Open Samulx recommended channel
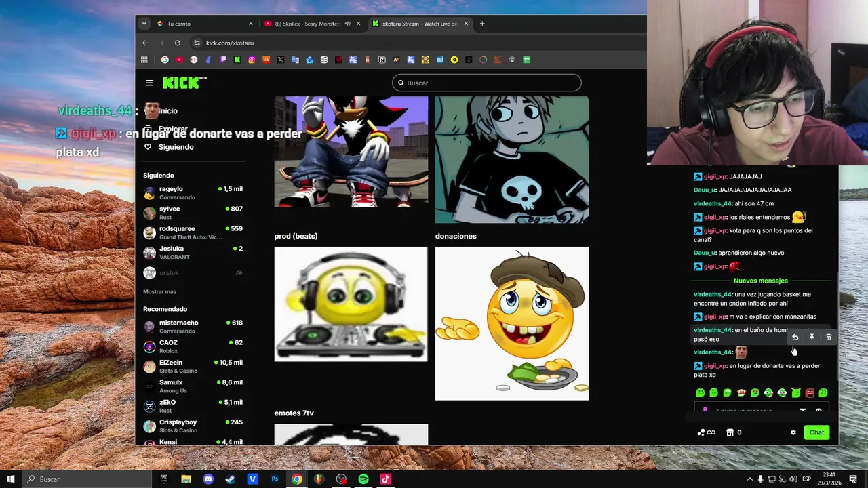Screen dimensions: 868x488 pyautogui.click(x=193, y=386)
